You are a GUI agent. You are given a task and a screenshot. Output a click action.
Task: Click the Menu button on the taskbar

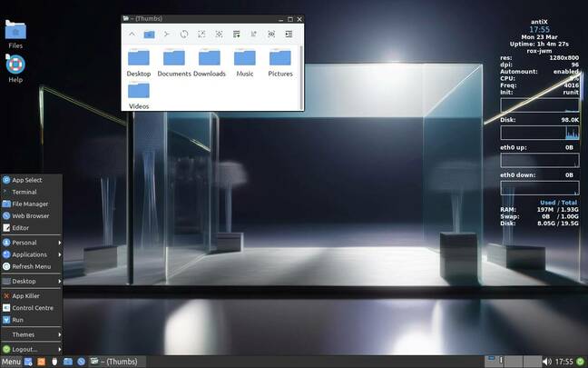pos(11,362)
